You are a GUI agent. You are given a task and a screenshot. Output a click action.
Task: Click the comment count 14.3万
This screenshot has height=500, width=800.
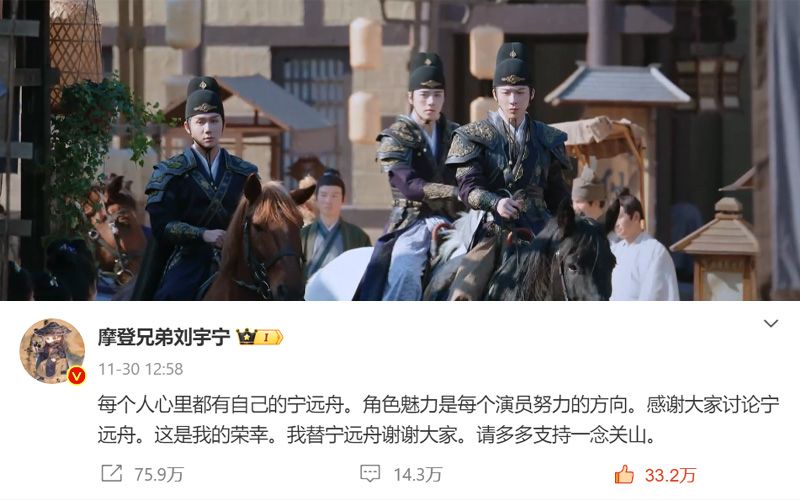(418, 474)
